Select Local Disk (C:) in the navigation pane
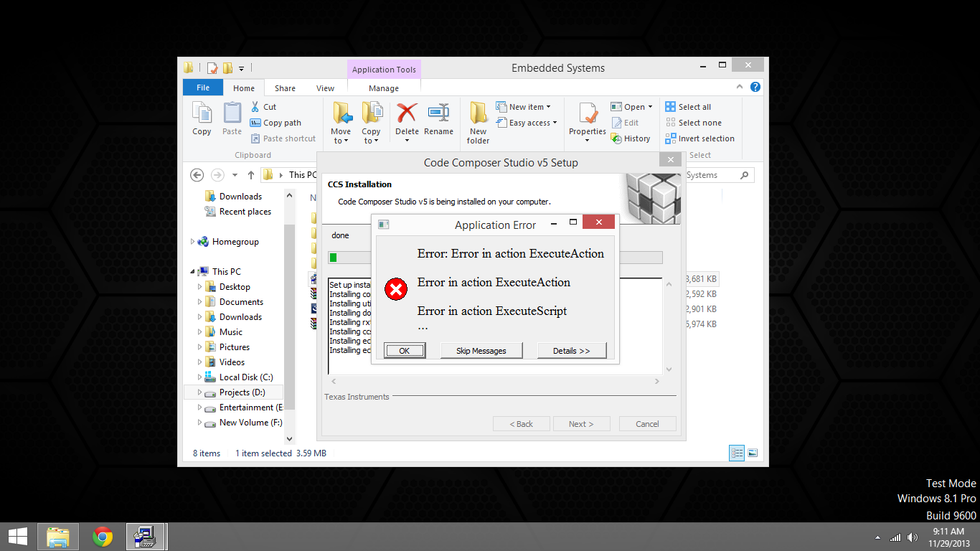 pos(238,377)
